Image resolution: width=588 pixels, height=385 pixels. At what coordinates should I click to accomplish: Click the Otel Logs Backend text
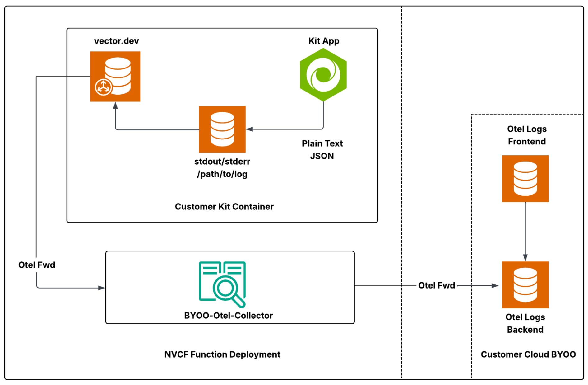coord(525,323)
